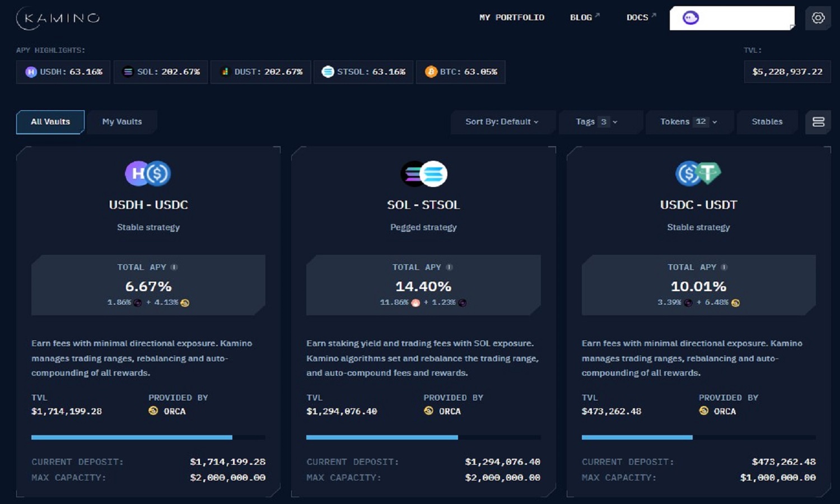Click the BTC: 63.05% highlight chip
This screenshot has width=840, height=504.
click(x=461, y=72)
